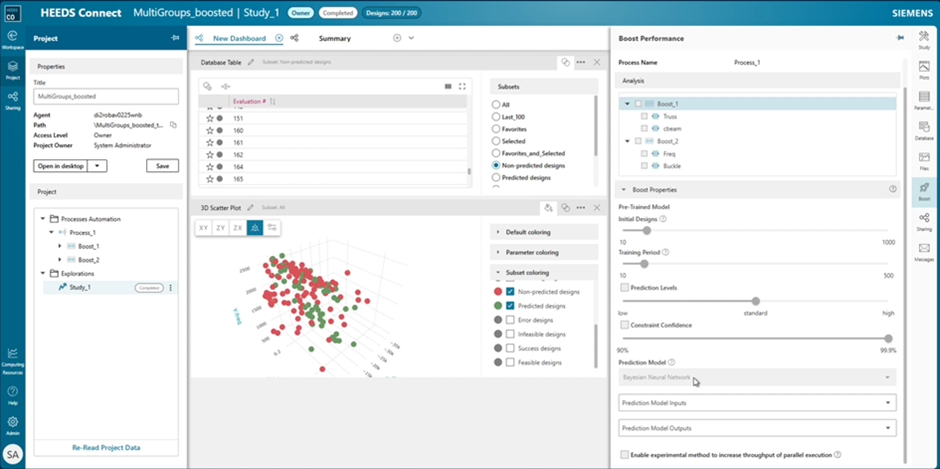
Task: Open Prediction Model Outputs dropdown
Action: pos(757,428)
